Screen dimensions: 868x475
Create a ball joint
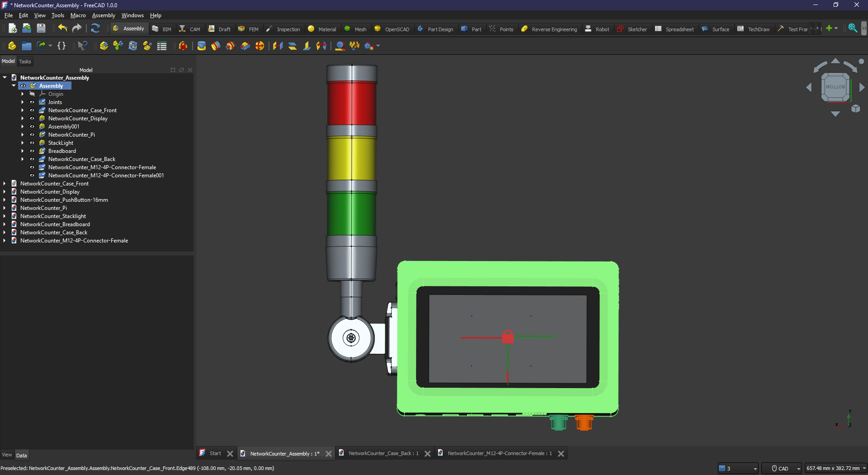point(259,46)
